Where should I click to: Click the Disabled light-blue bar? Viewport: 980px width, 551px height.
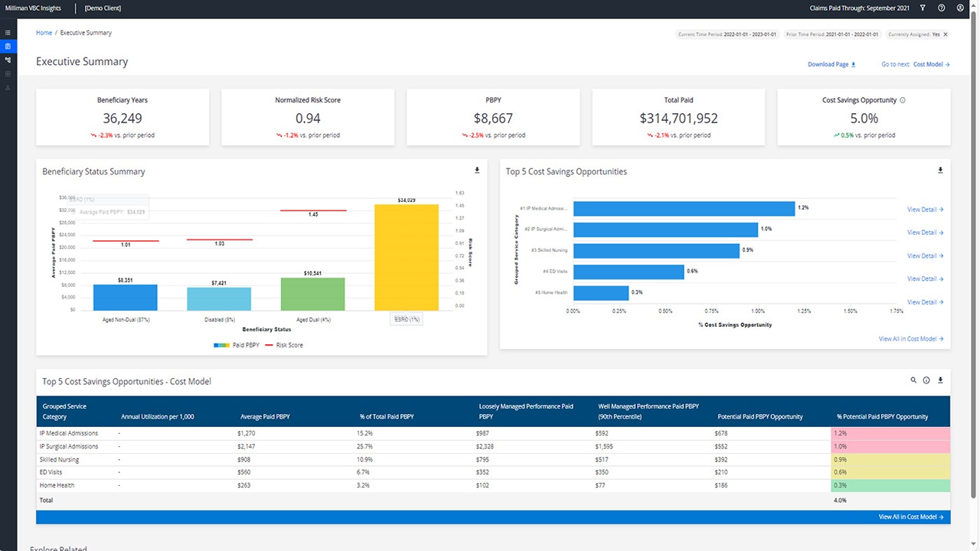[219, 299]
